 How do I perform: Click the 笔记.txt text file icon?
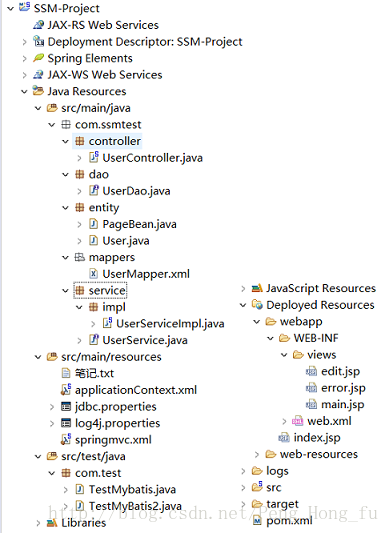point(66,373)
